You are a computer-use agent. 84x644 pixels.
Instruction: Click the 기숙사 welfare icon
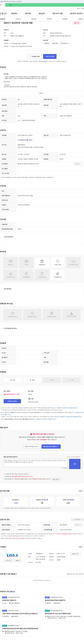click(x=26, y=263)
